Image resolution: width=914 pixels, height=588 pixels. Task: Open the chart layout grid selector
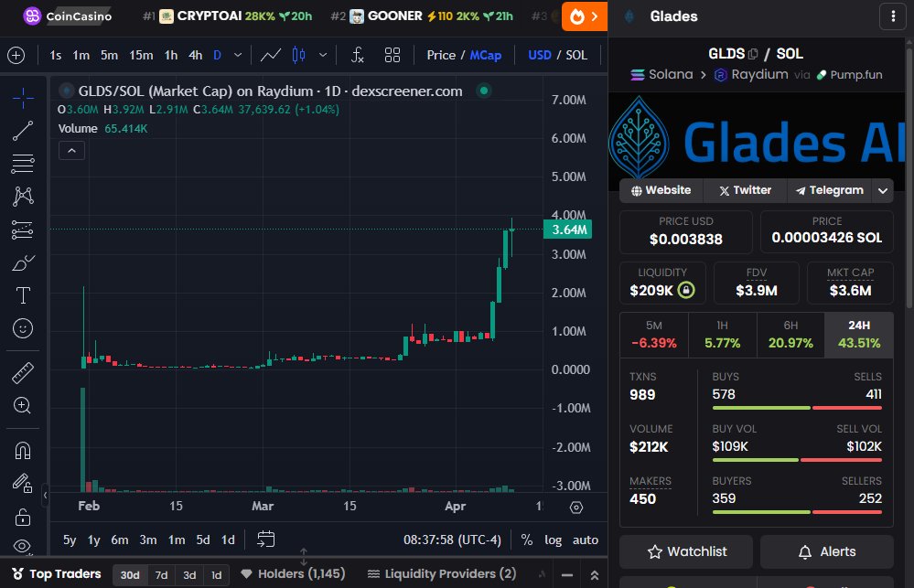(x=392, y=56)
